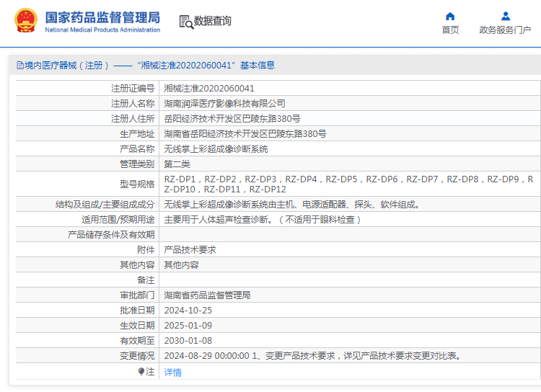Click the 附件 row label
Image resolution: width=541 pixels, height=392 pixels.
click(x=146, y=250)
